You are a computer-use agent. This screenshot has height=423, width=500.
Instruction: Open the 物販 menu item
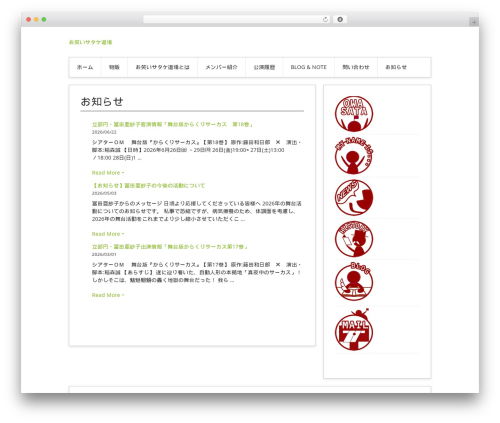114,67
